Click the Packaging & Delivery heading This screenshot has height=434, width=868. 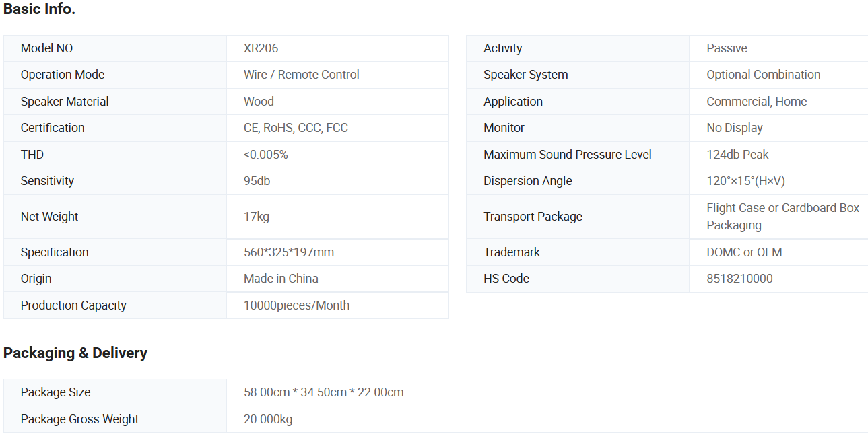pyautogui.click(x=75, y=353)
